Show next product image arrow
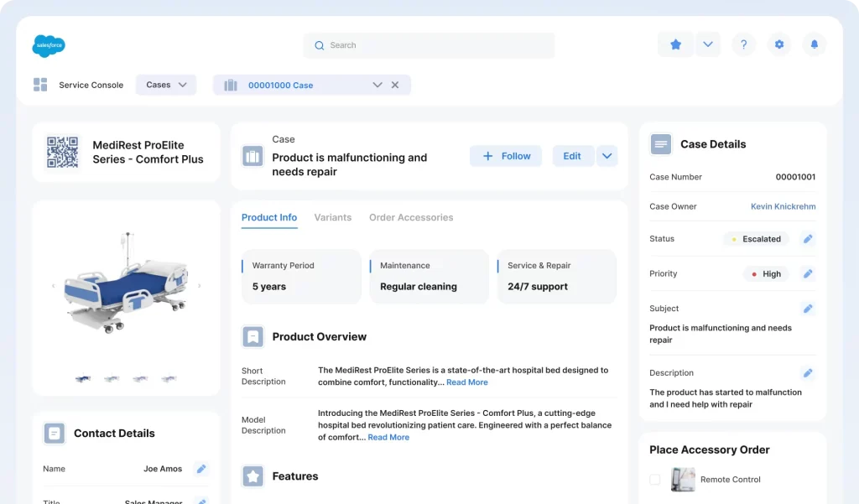 point(200,285)
